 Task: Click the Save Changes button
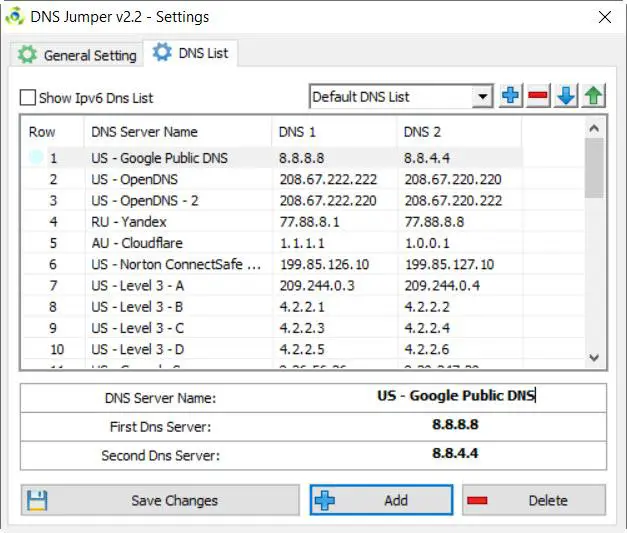point(160,500)
